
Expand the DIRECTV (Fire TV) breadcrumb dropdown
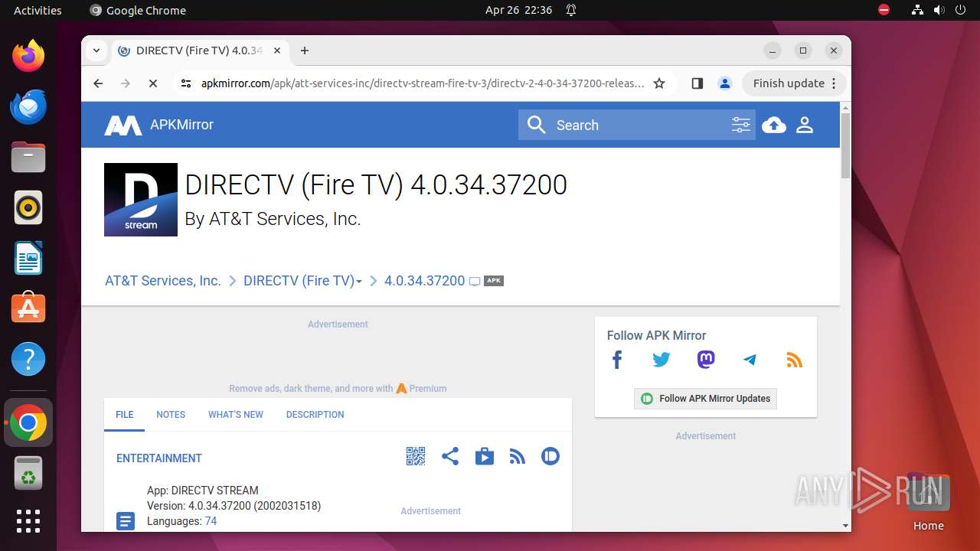tap(359, 282)
